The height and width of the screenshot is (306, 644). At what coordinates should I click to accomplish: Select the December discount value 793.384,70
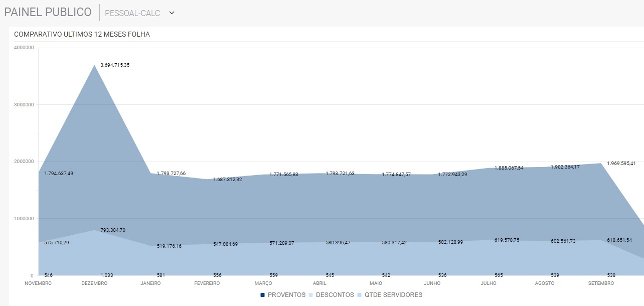click(112, 230)
